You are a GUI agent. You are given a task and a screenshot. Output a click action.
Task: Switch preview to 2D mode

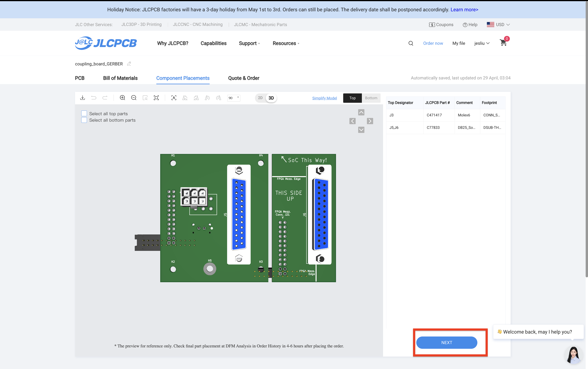pyautogui.click(x=260, y=98)
